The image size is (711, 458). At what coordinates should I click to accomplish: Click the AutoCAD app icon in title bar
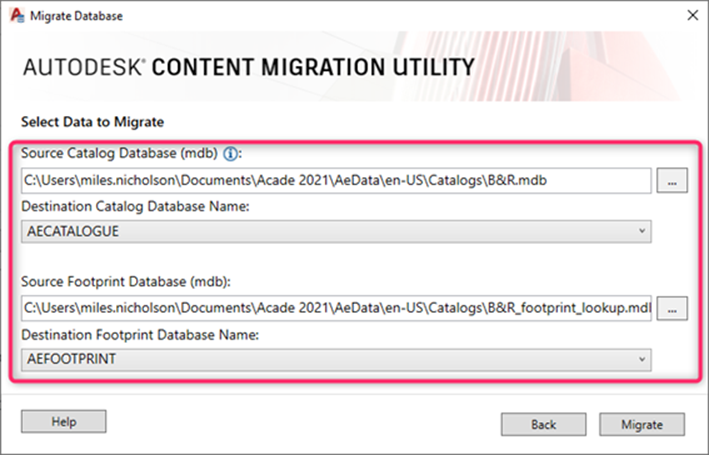pyautogui.click(x=17, y=15)
